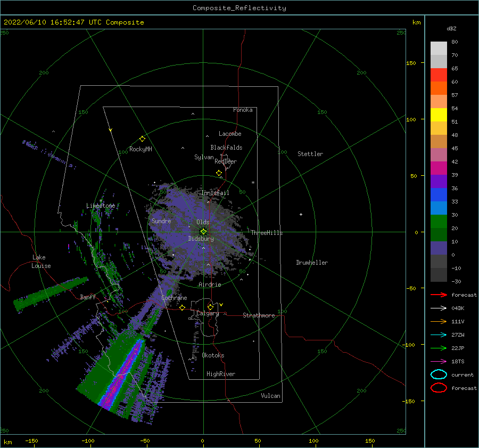Screen dimensions: 479x448
Task: Click the Cochrane city label
Action: coord(174,298)
